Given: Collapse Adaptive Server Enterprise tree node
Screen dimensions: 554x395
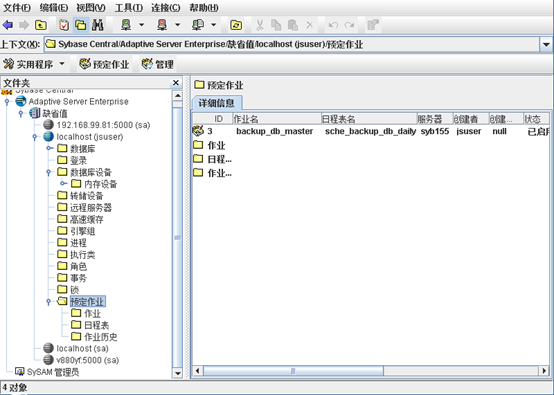Looking at the screenshot, I should tap(7, 102).
